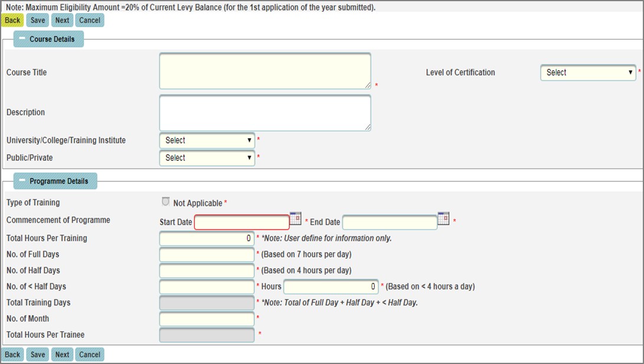Open the Level of Certification dropdown
This screenshot has width=644, height=364.
pos(588,73)
